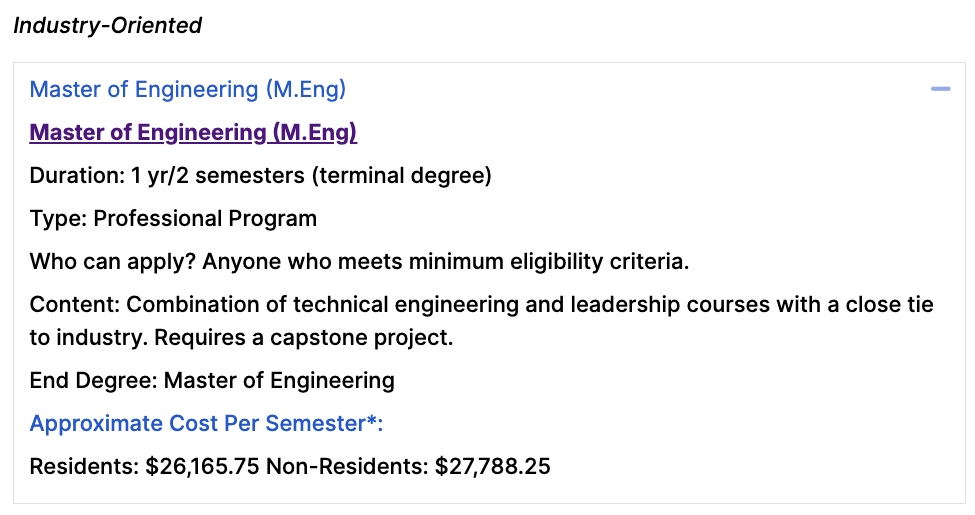
Task: Click the End Degree: label
Action: (93, 381)
